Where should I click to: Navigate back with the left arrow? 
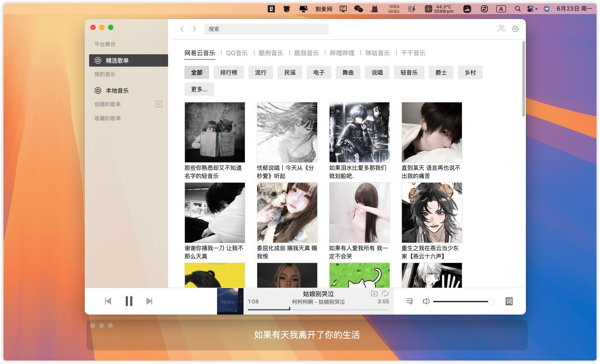(x=182, y=29)
